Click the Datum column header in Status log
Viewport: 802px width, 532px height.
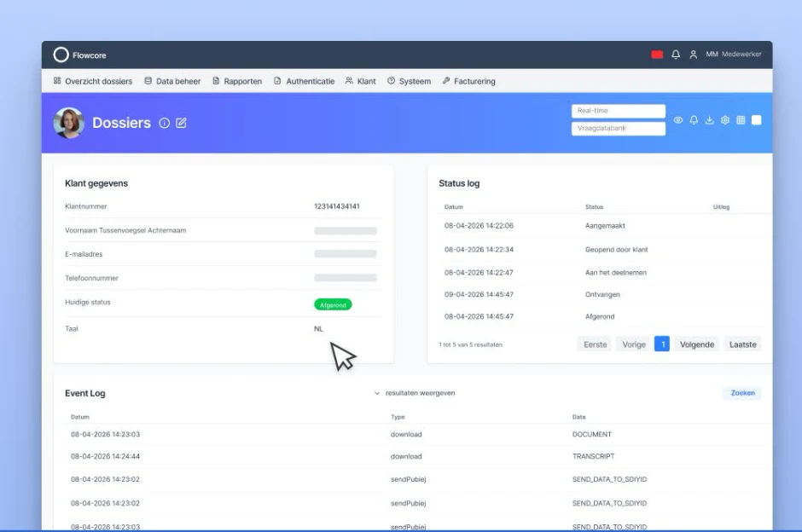pos(454,207)
